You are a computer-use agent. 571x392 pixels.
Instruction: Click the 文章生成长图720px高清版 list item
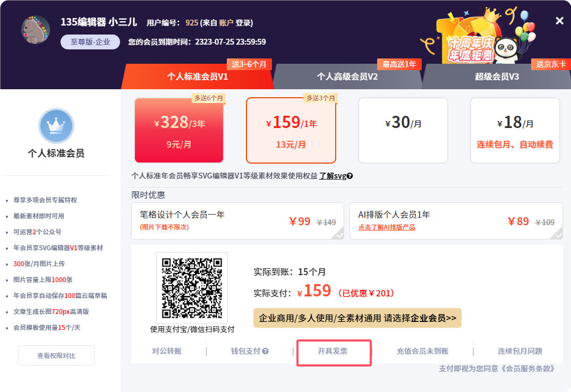(51, 311)
